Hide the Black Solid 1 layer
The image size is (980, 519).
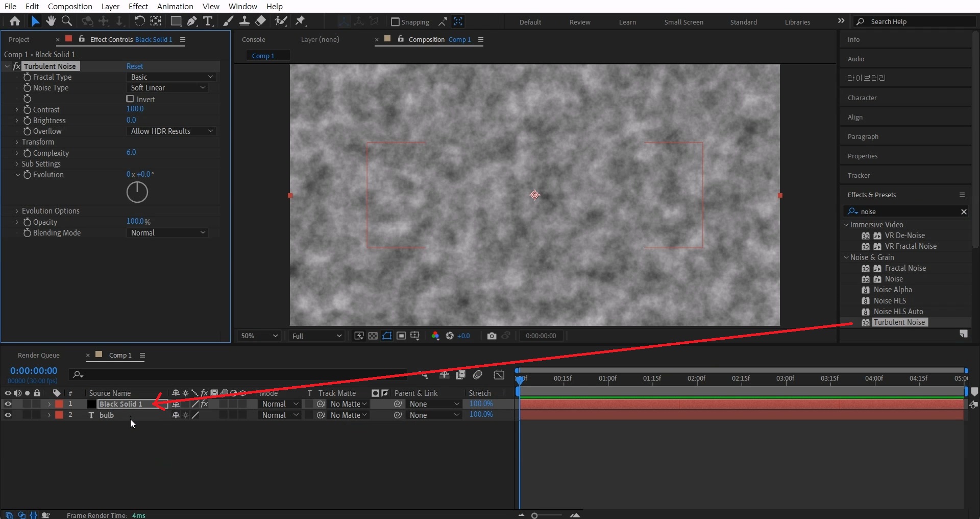[8, 404]
